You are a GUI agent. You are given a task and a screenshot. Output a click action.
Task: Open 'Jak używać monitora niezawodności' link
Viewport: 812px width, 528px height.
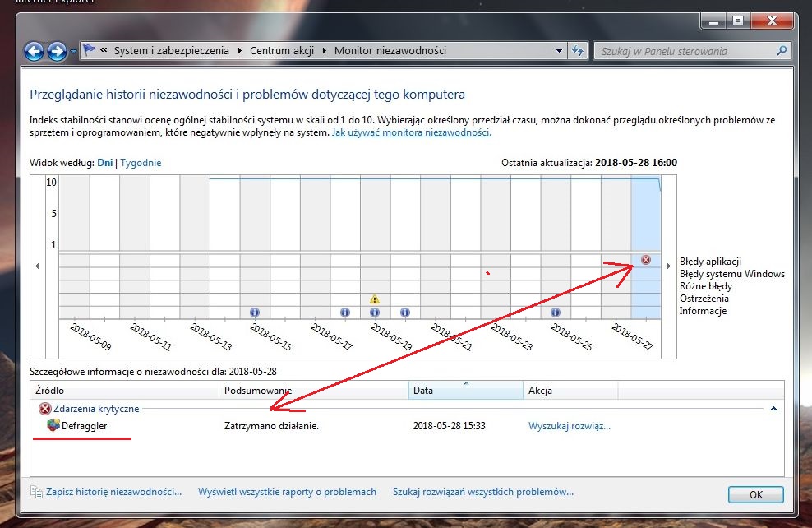(x=411, y=132)
